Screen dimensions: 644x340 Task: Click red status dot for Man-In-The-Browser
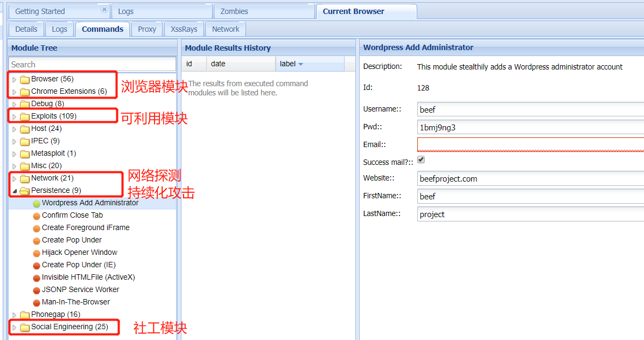(37, 303)
